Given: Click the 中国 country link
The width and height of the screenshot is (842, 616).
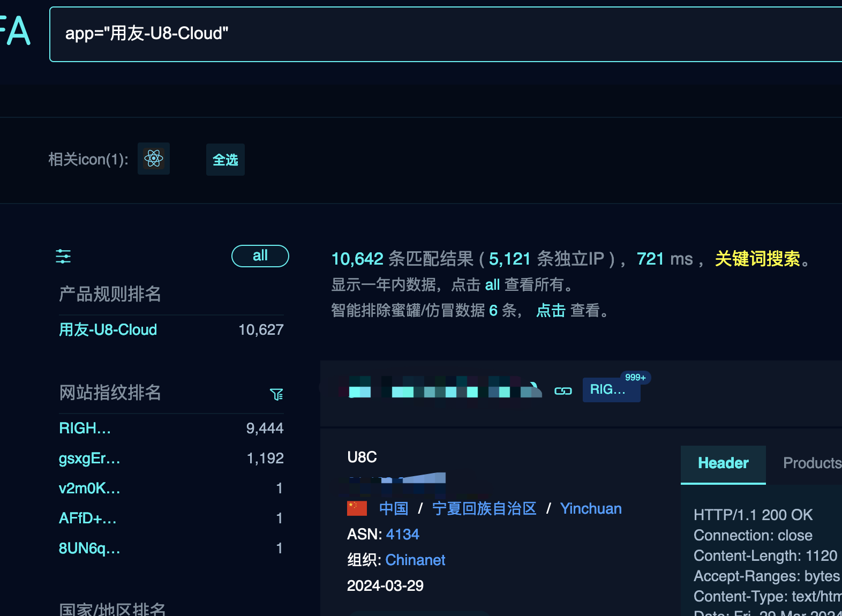Looking at the screenshot, I should click(x=394, y=508).
